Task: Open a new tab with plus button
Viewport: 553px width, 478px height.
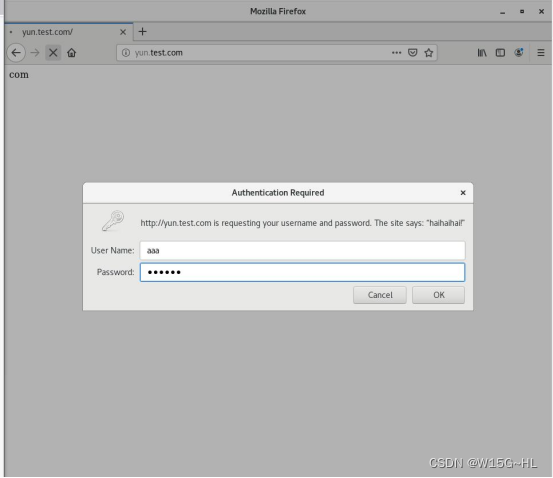Action: pos(142,32)
